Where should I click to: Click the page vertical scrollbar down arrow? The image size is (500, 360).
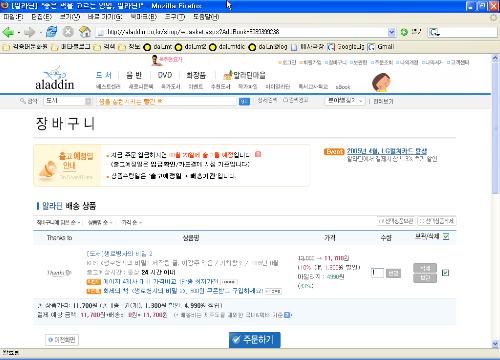pyautogui.click(x=495, y=344)
